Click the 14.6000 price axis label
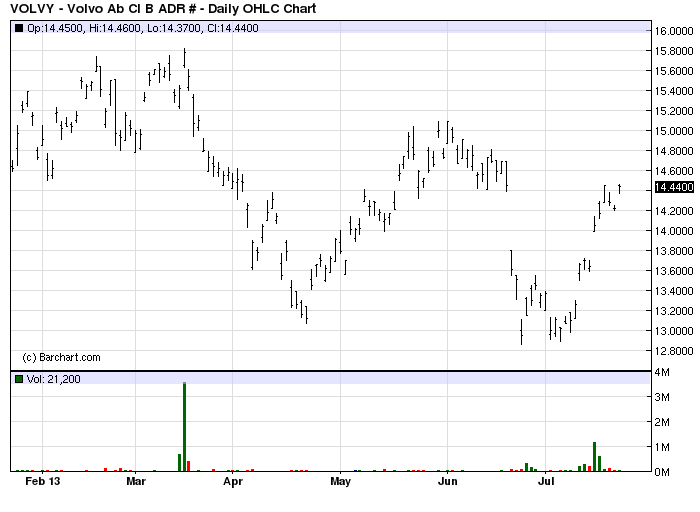 tap(674, 171)
